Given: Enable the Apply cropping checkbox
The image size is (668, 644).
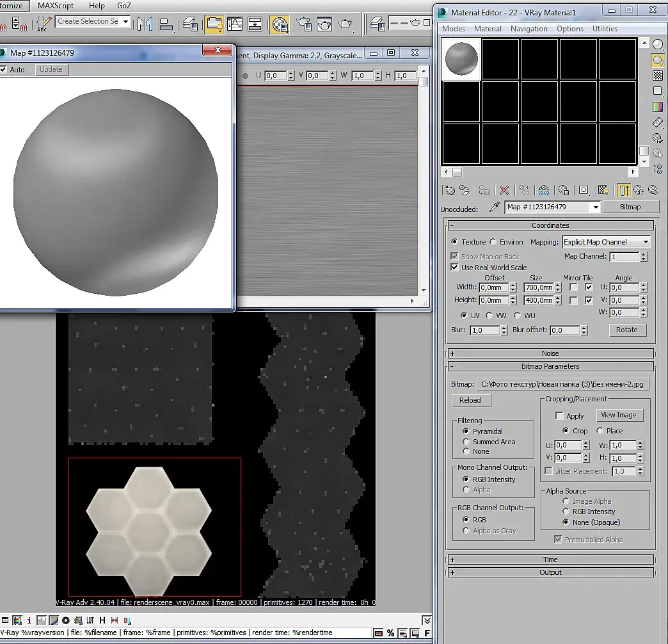Looking at the screenshot, I should 560,416.
